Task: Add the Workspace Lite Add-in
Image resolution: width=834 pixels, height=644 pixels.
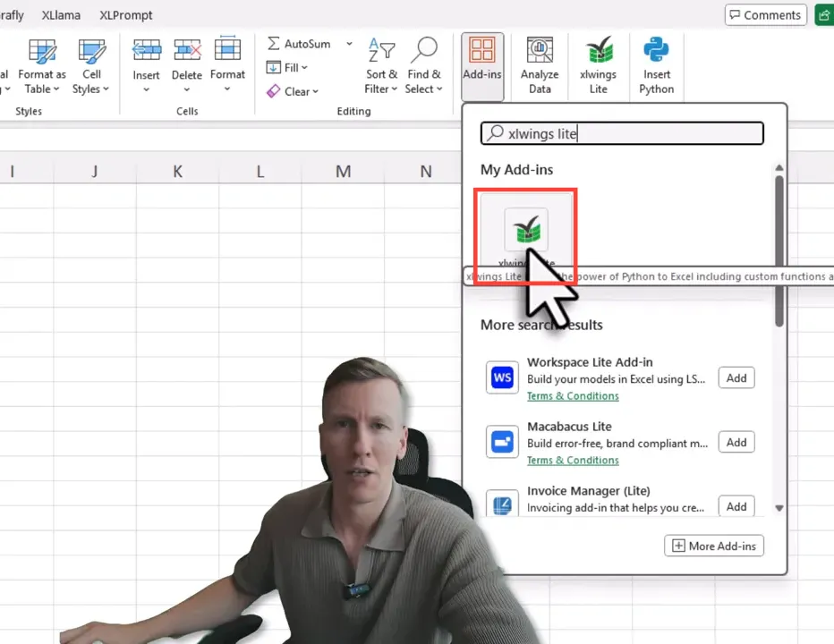Action: tap(736, 377)
